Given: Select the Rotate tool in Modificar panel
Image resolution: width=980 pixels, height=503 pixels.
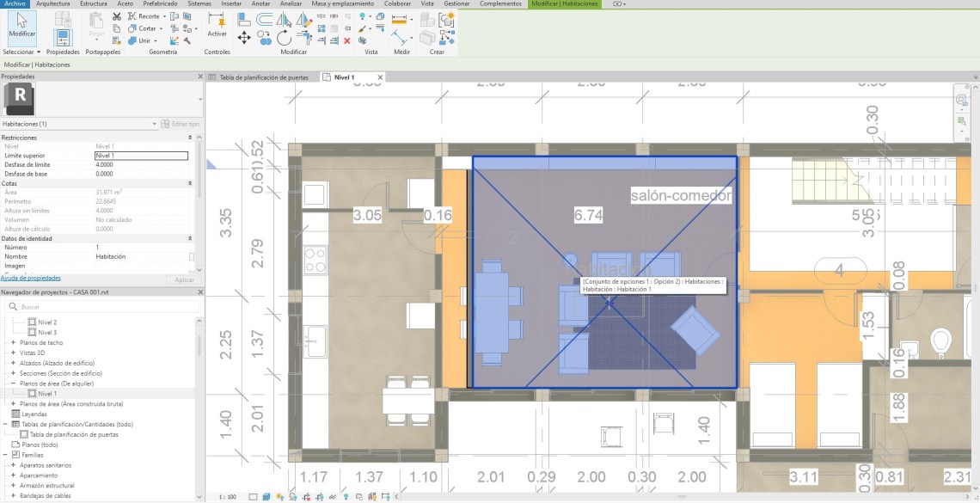Looking at the screenshot, I should pyautogui.click(x=284, y=38).
